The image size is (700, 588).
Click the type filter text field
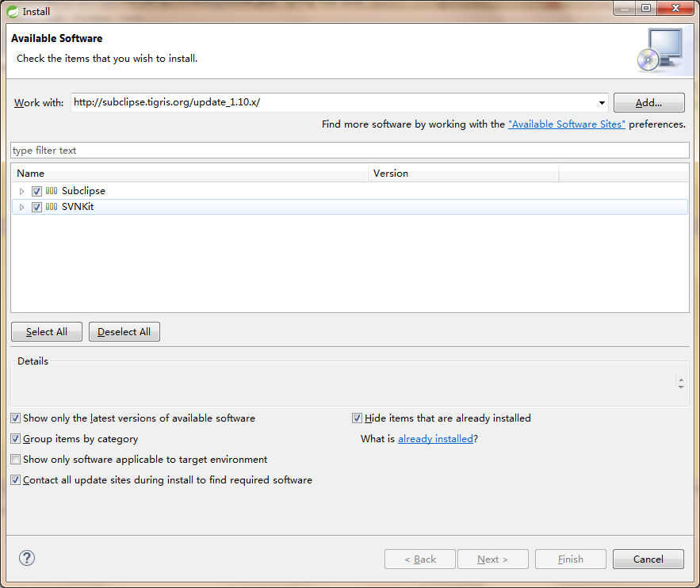click(350, 151)
